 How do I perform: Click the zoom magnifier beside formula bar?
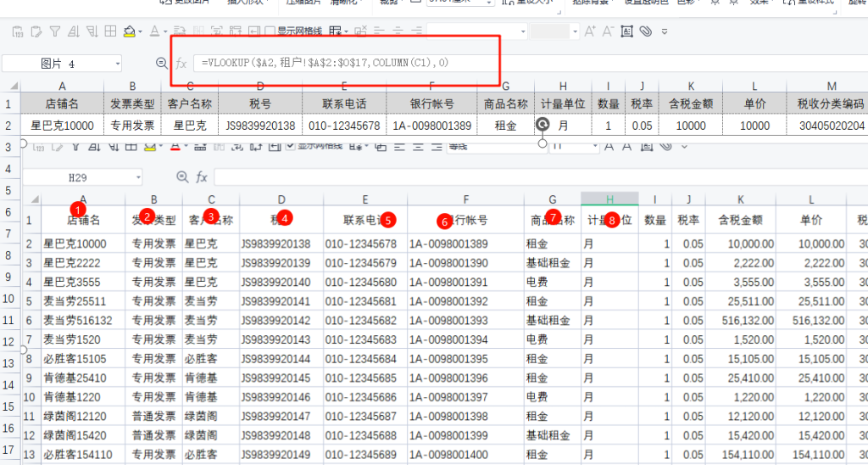pyautogui.click(x=162, y=64)
